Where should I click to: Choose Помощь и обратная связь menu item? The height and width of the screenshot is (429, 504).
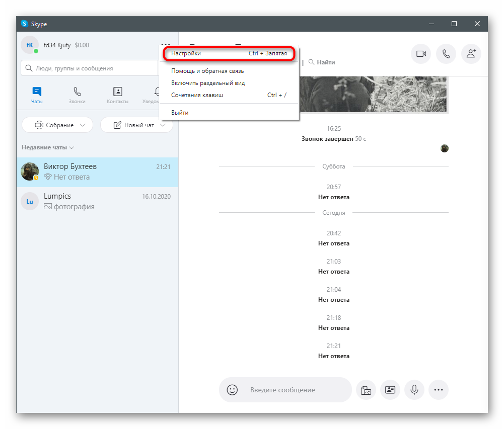(207, 71)
